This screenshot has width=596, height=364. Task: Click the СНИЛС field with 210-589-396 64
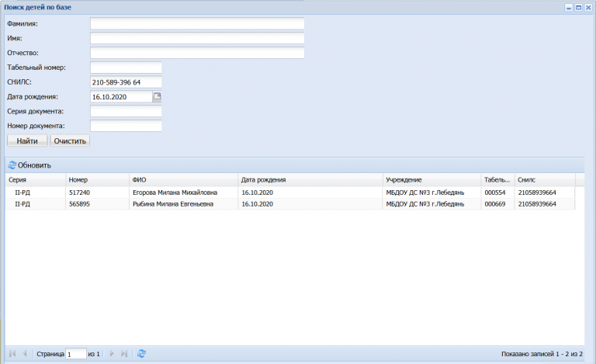pyautogui.click(x=126, y=82)
